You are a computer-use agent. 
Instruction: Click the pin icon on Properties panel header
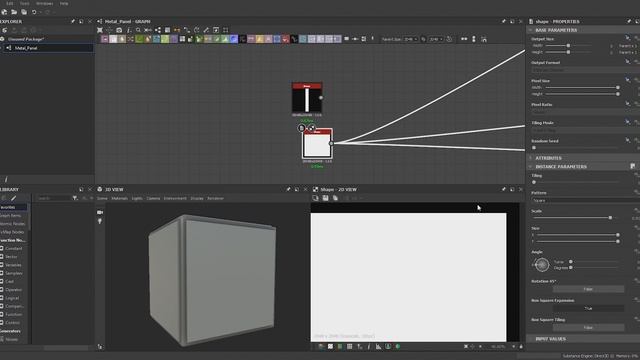point(629,21)
